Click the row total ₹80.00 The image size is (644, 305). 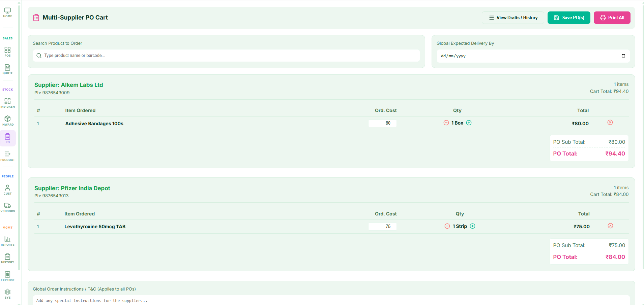point(580,124)
